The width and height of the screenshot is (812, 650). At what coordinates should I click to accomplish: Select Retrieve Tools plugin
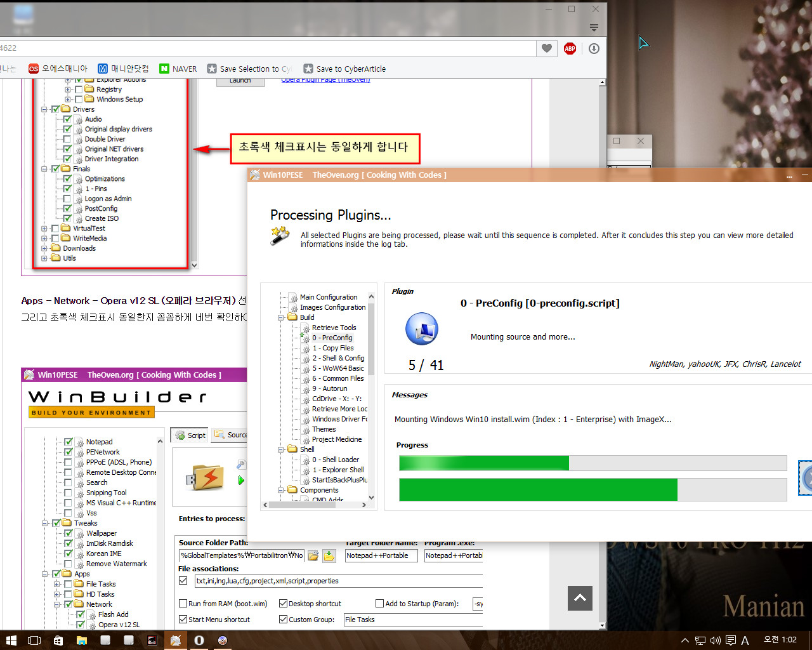[x=334, y=328]
